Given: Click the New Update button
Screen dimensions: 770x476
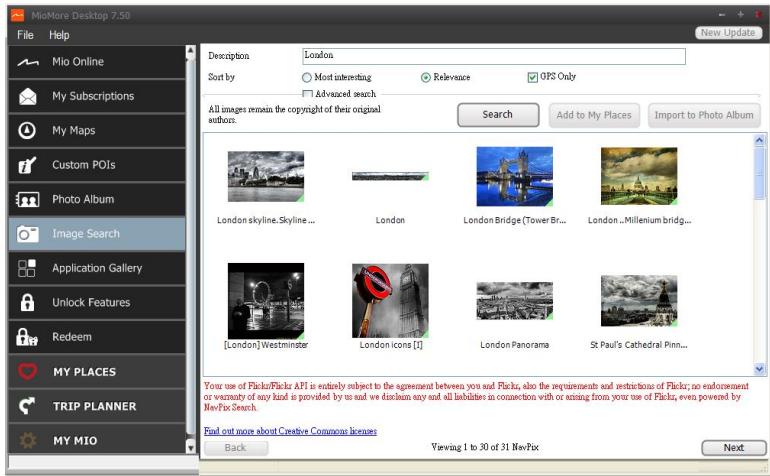Looking at the screenshot, I should 728,33.
